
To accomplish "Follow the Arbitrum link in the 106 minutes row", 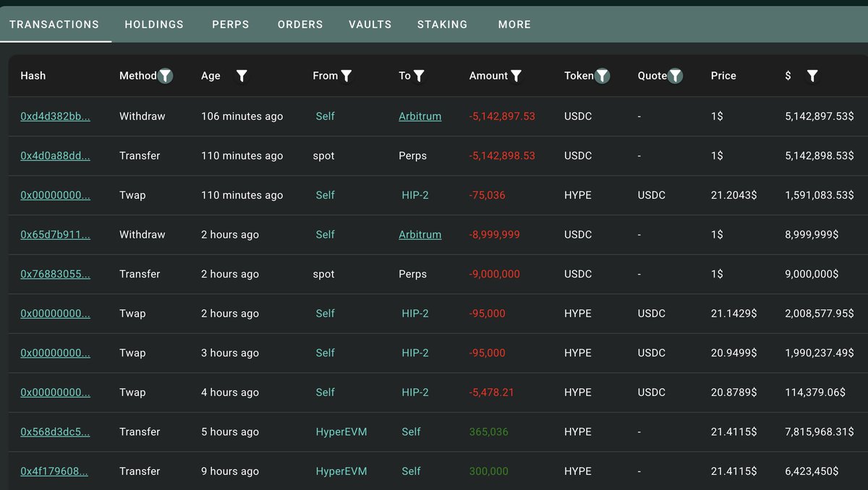I will pyautogui.click(x=420, y=116).
